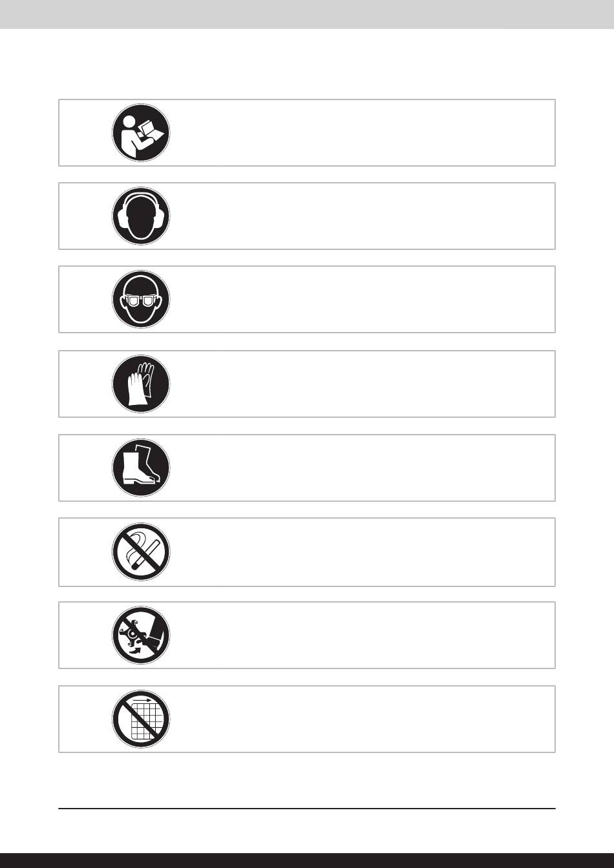Select blank area next to safety goggles symbol
Screen dimensions: 614x868
pyautogui.click(x=362, y=300)
